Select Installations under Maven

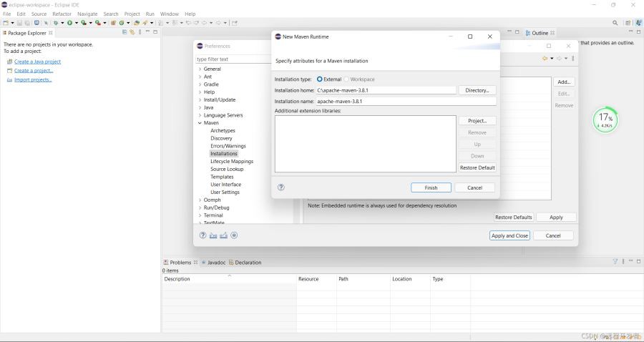pos(224,154)
